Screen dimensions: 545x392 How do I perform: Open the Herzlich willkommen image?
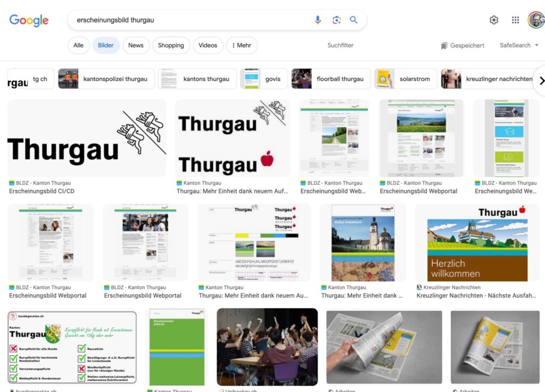tap(477, 243)
